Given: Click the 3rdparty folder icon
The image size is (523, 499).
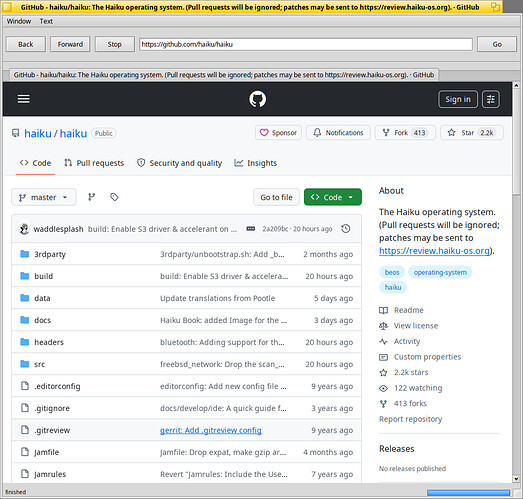Looking at the screenshot, I should (25, 254).
